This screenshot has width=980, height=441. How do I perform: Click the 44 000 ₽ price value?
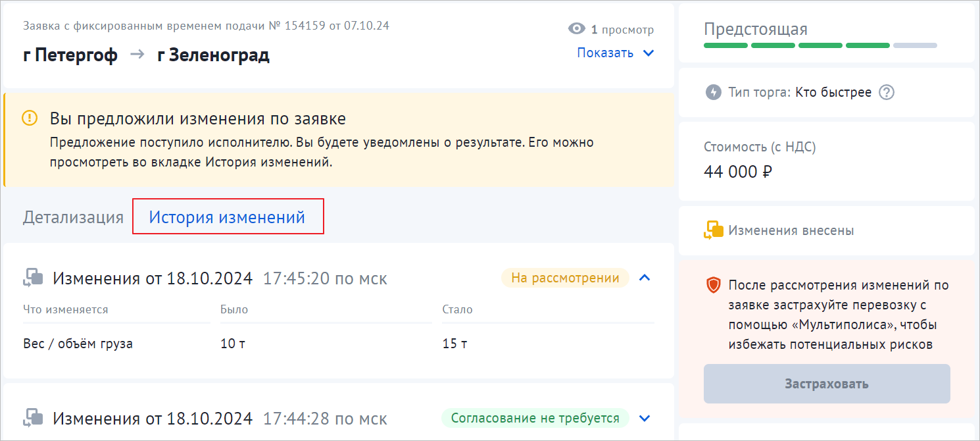[738, 172]
